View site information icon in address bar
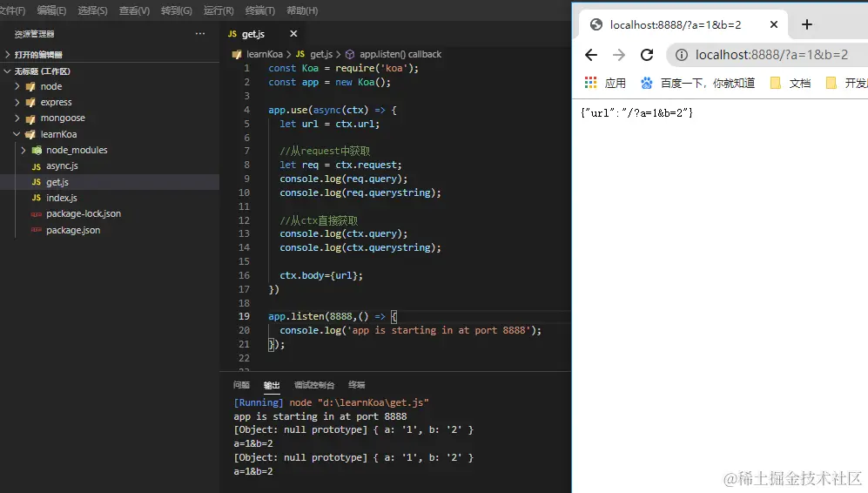The height and width of the screenshot is (493, 868). (682, 55)
